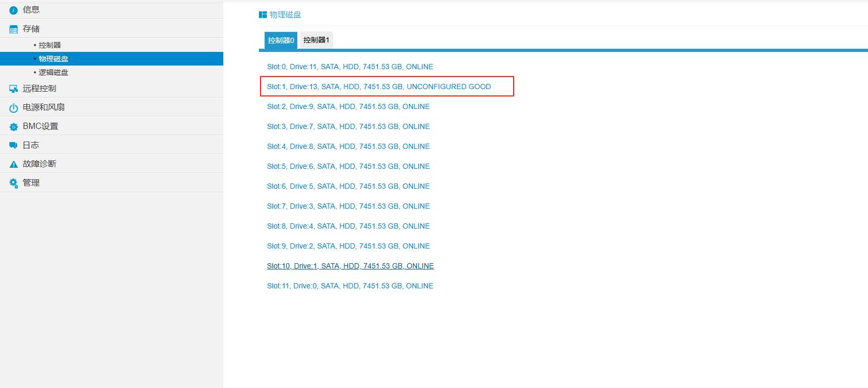Click the 信息 info icon in sidebar
Screen dimensions: 868x388
[x=14, y=10]
